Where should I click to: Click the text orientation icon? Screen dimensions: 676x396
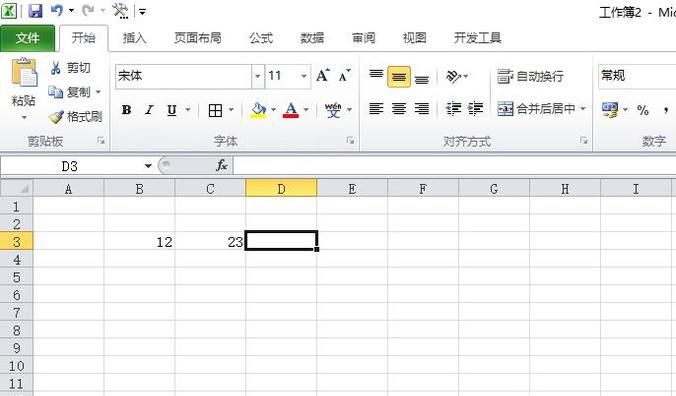pos(454,76)
